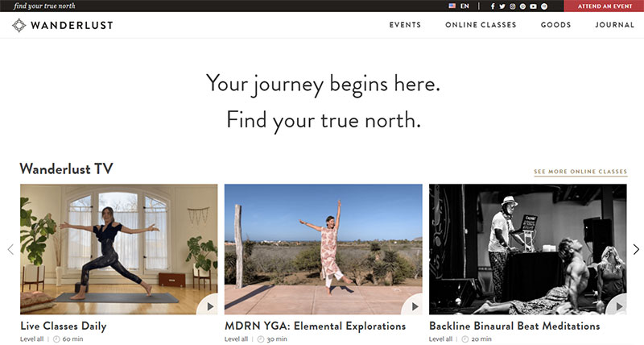
Task: Click the Attend An Event button
Action: tap(605, 6)
